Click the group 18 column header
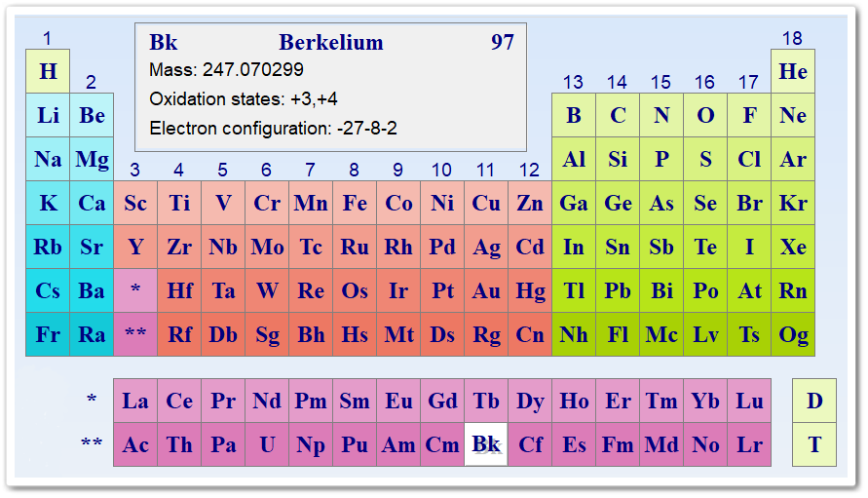The height and width of the screenshot is (498, 868). pyautogui.click(x=793, y=38)
